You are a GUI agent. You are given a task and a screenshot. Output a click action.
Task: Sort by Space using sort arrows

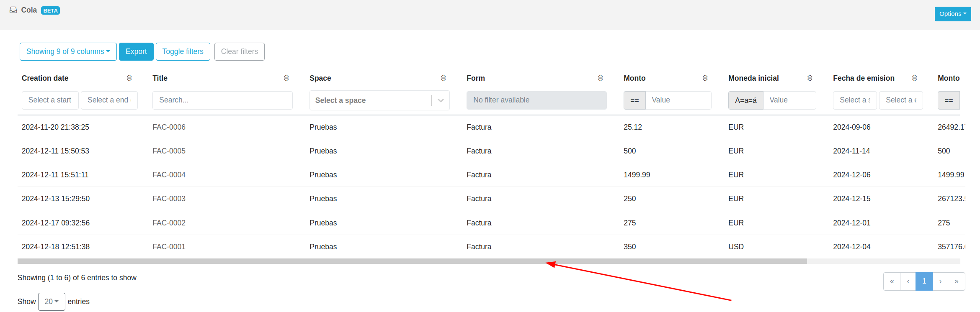click(x=443, y=78)
